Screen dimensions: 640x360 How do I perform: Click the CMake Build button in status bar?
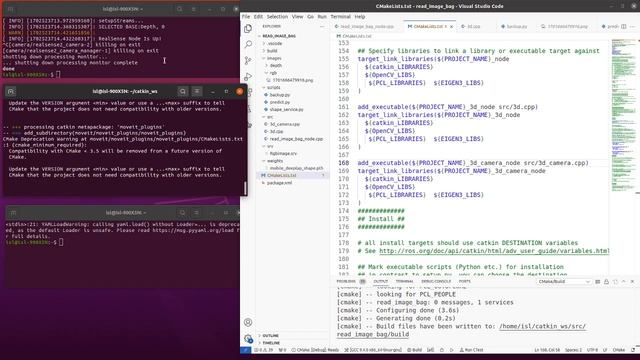click(414, 350)
